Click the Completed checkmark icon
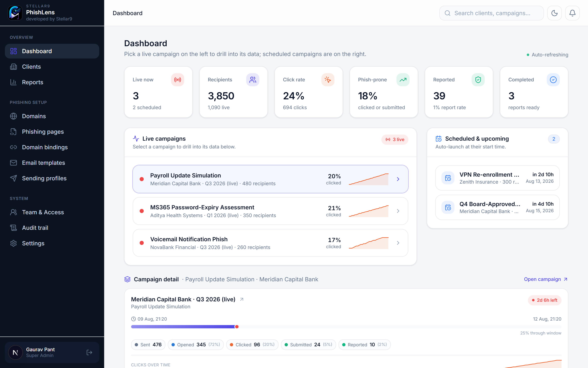This screenshot has width=588, height=368. (x=553, y=80)
